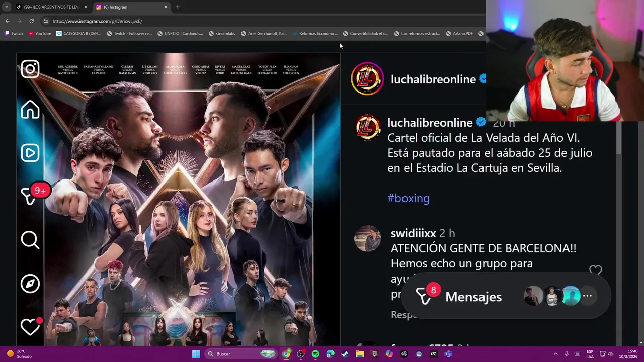Screen dimensions: 644x362
Task: Open Reels icon in sidebar
Action: point(30,153)
